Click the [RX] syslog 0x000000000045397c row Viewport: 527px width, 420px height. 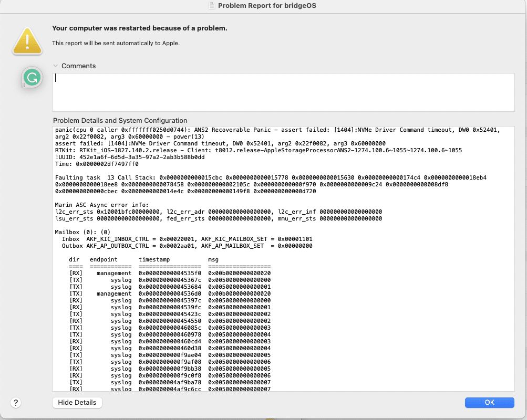point(170,300)
